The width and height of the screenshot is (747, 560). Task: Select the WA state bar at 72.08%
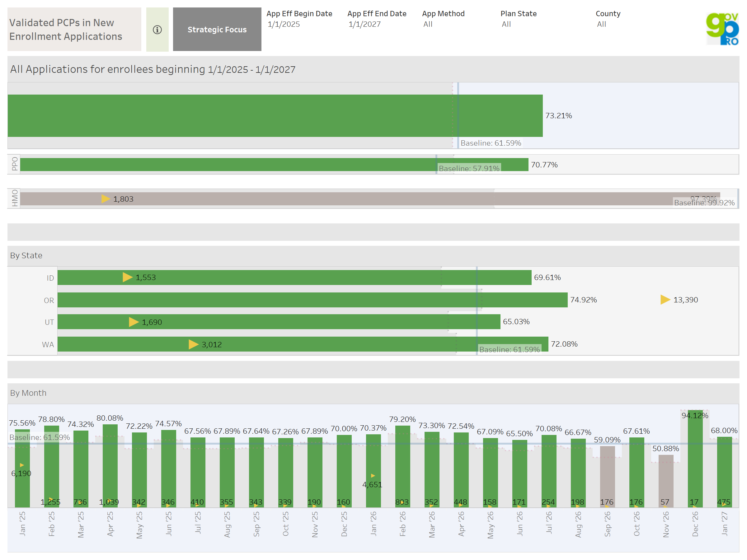coord(303,344)
